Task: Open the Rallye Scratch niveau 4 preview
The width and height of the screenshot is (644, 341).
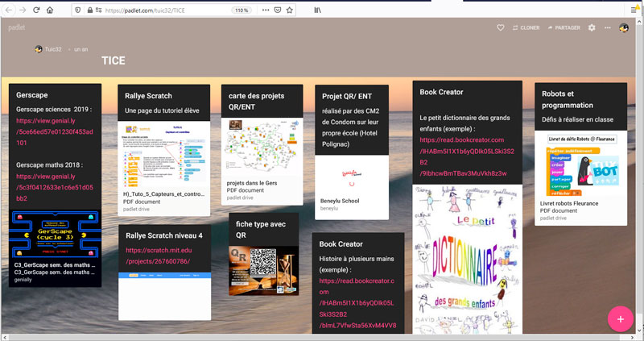Action: (x=165, y=296)
